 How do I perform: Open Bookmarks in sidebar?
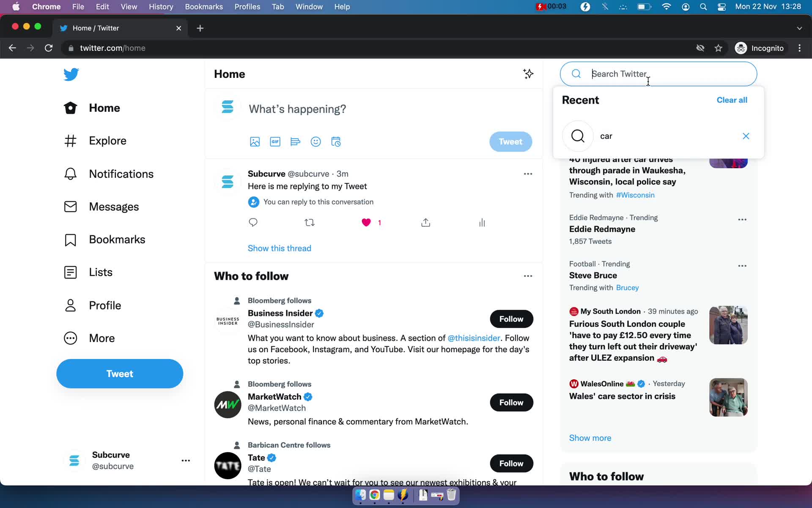(x=104, y=240)
